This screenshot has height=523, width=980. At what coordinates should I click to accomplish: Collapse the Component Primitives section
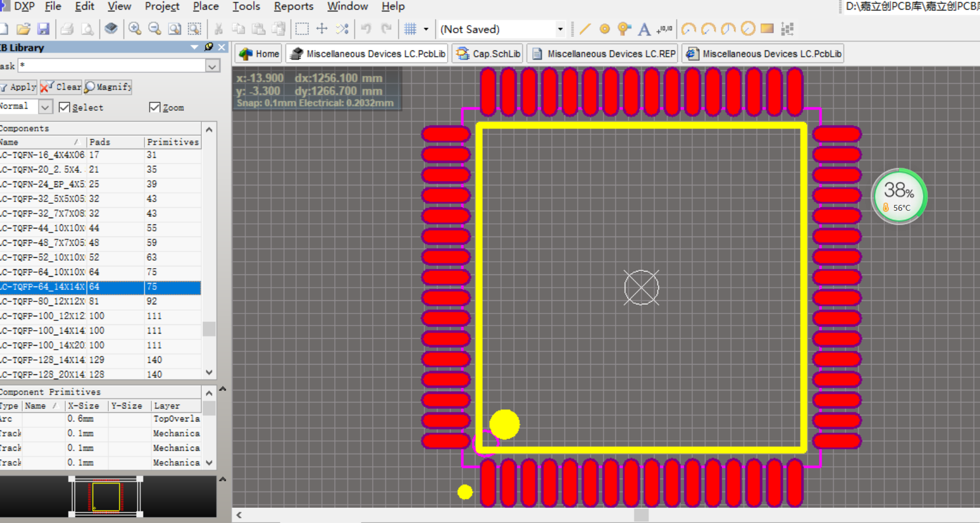[223, 389]
